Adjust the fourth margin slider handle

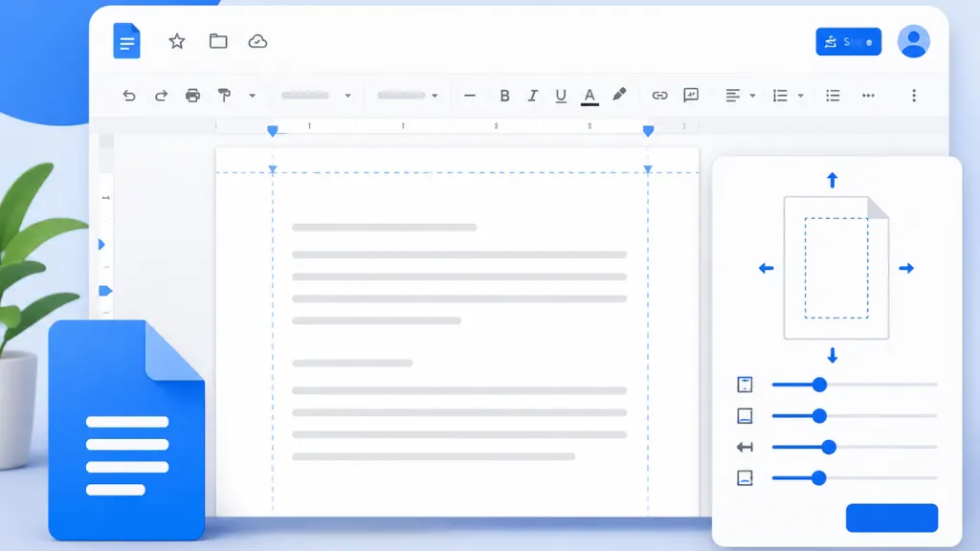pyautogui.click(x=819, y=478)
